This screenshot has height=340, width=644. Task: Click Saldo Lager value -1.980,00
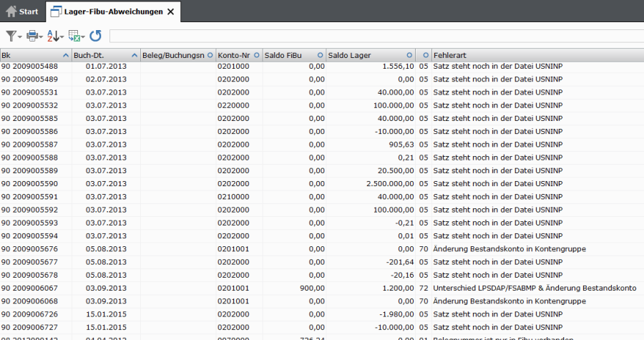[x=396, y=314]
